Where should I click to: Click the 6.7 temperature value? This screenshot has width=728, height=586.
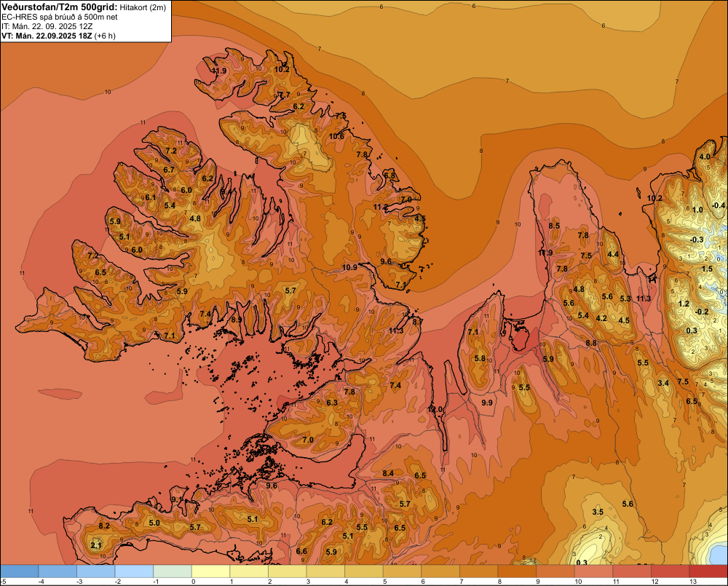click(x=169, y=170)
